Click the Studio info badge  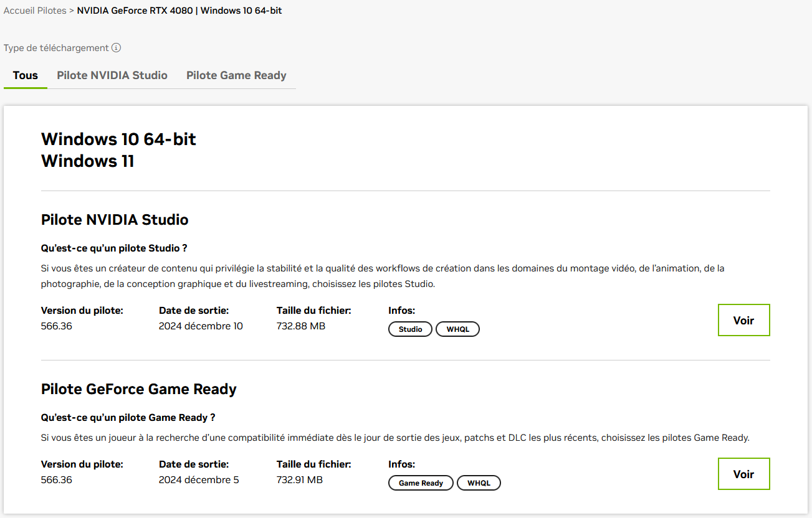point(410,329)
